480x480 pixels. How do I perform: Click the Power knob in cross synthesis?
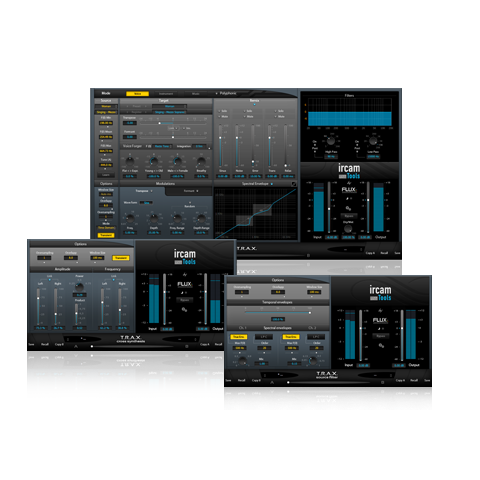pyautogui.click(x=79, y=287)
